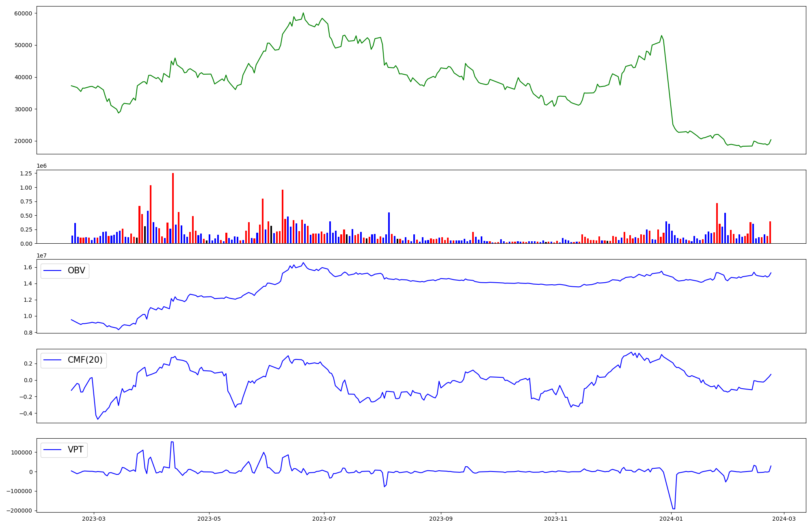Click the blue line sample in OBV legend
Image resolution: width=812 pixels, height=528 pixels.
point(52,271)
